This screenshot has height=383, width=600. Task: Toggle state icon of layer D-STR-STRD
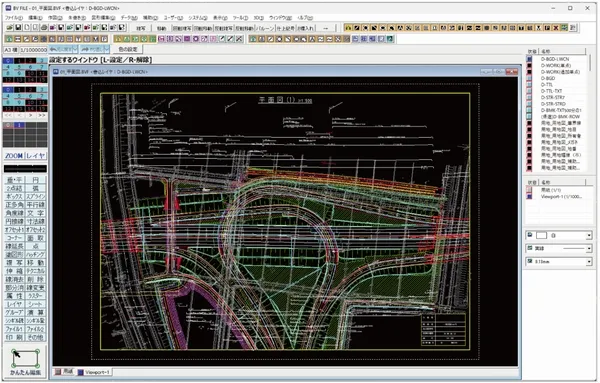click(530, 104)
